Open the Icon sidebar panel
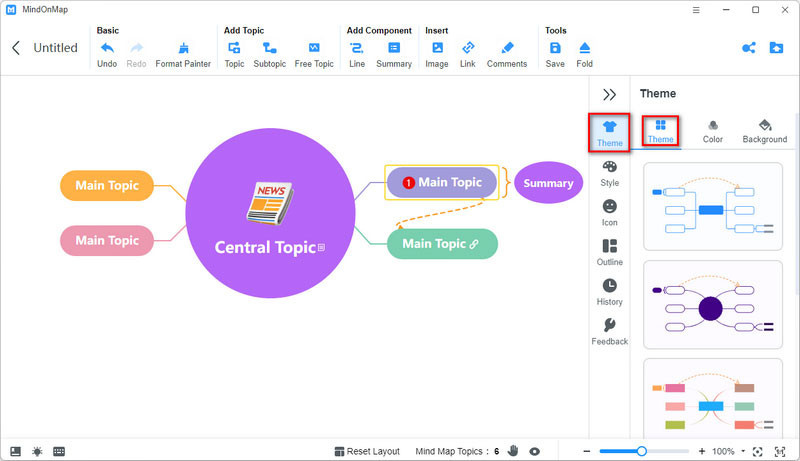Image resolution: width=800 pixels, height=461 pixels. (x=610, y=213)
